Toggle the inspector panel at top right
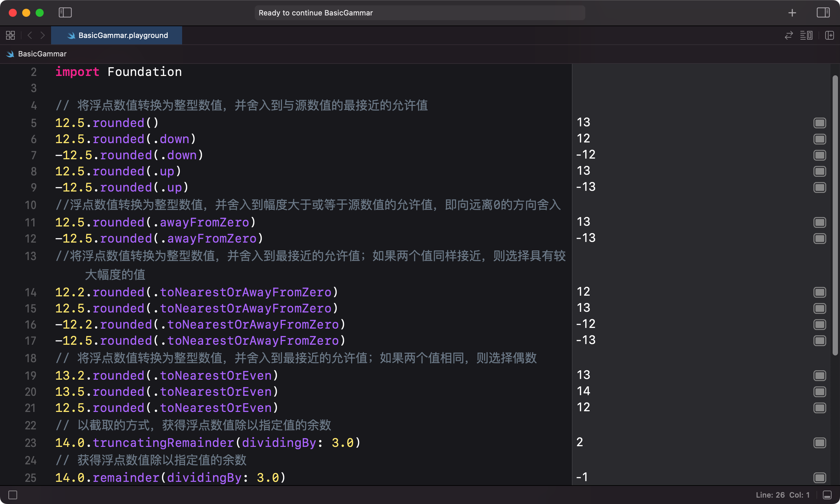 (x=823, y=13)
